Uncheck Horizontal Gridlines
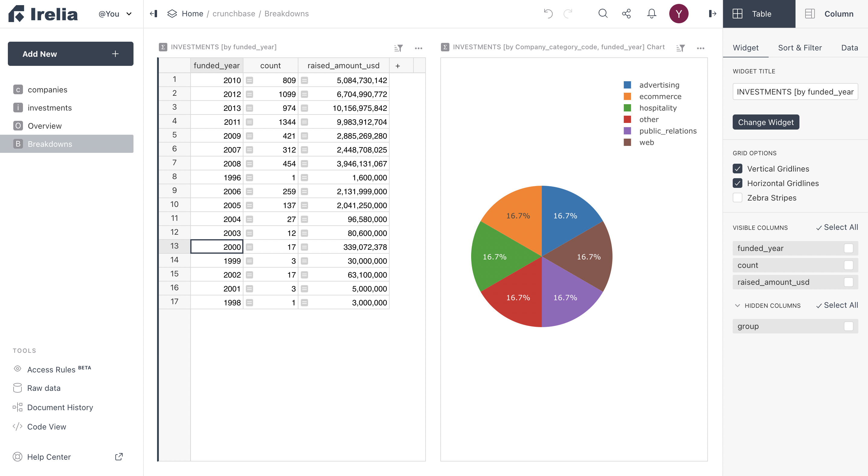The width and height of the screenshot is (868, 476). click(x=738, y=183)
